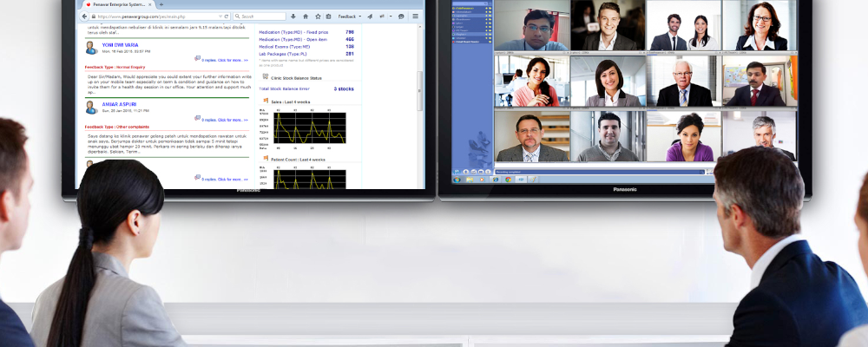This screenshot has height=347, width=868.
Task: Open YONI DWI VARIA's profile link
Action: point(119,45)
